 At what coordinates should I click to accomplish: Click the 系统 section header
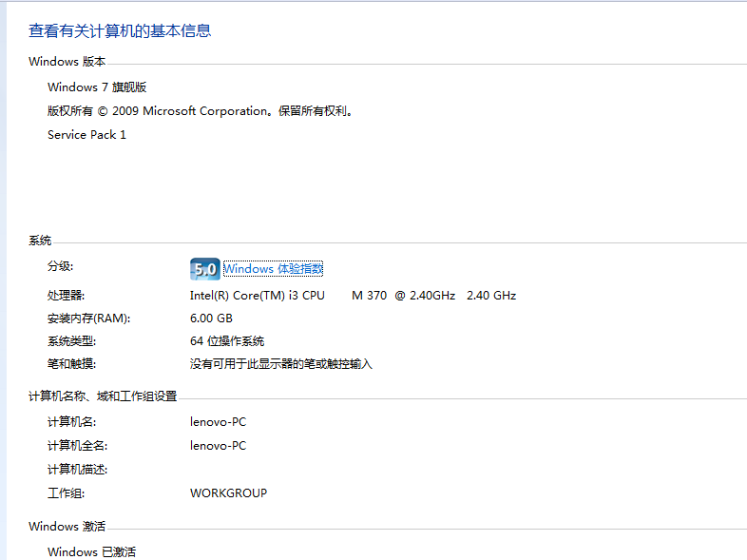40,241
